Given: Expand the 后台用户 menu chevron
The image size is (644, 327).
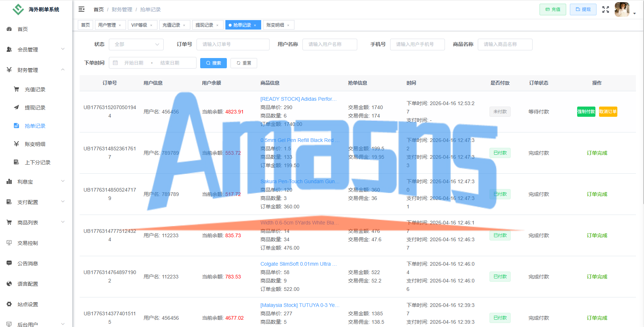Looking at the screenshot, I should (x=63, y=324).
